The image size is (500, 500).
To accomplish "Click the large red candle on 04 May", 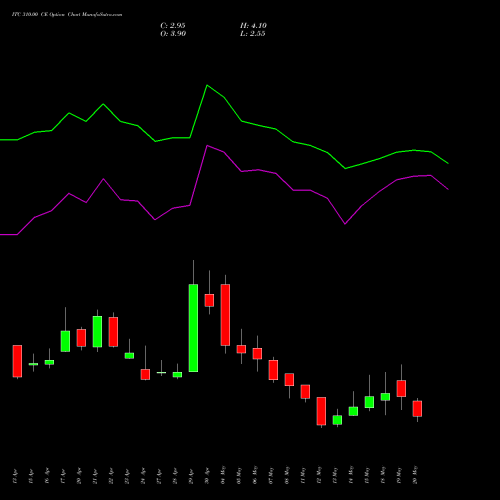I will pyautogui.click(x=225, y=315).
